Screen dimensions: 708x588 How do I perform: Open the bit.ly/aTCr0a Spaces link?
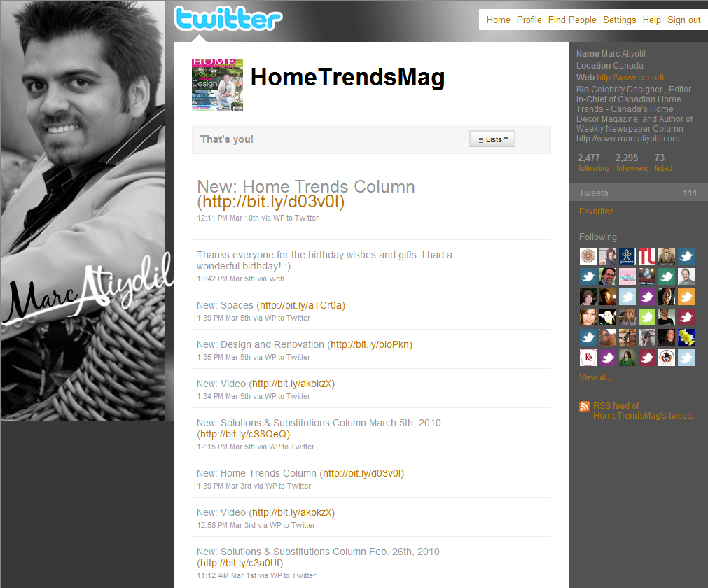[302, 305]
